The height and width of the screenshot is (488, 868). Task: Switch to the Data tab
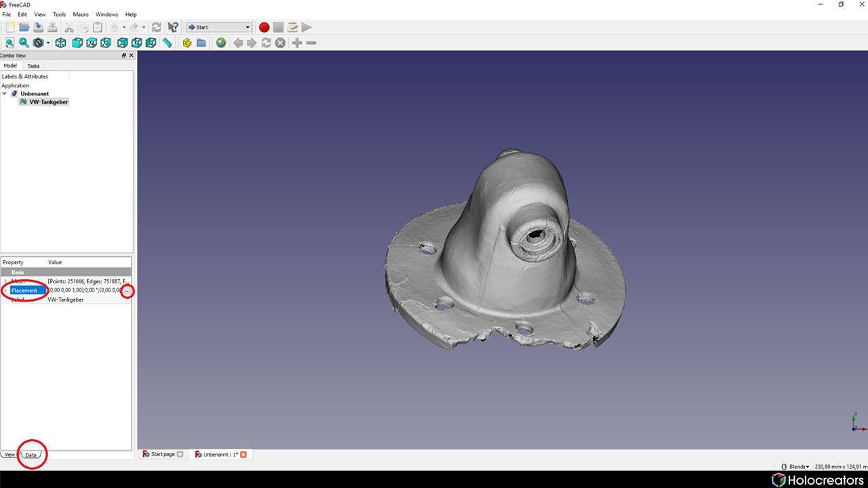[x=30, y=455]
